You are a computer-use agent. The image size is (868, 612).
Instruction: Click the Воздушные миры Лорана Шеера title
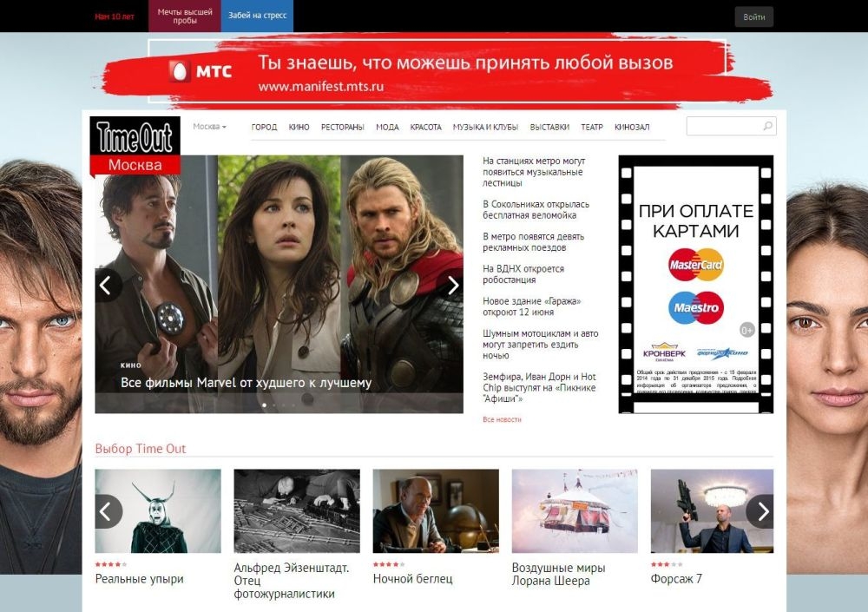point(558,575)
